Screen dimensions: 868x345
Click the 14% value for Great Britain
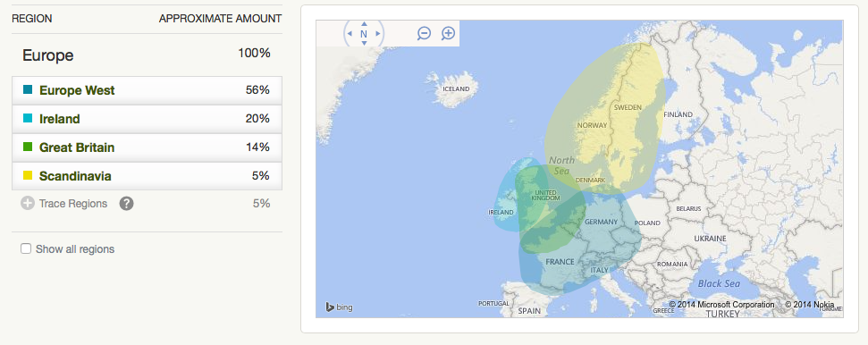click(257, 147)
